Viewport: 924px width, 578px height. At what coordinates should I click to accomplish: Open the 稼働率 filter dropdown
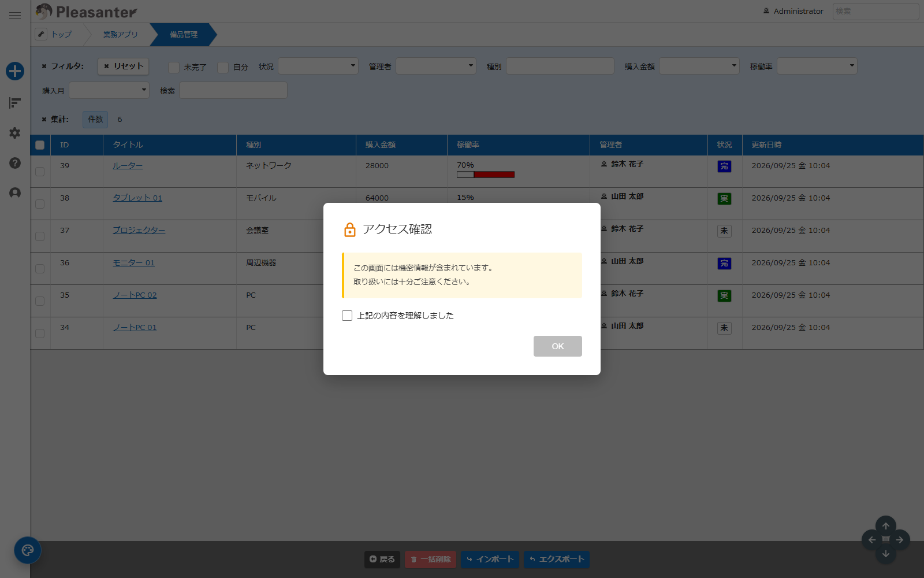click(817, 66)
